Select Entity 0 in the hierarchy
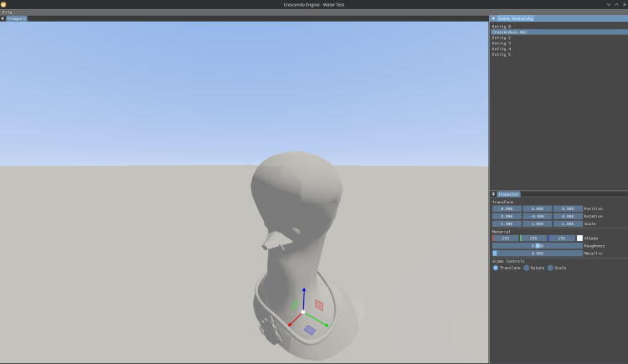 click(x=559, y=27)
